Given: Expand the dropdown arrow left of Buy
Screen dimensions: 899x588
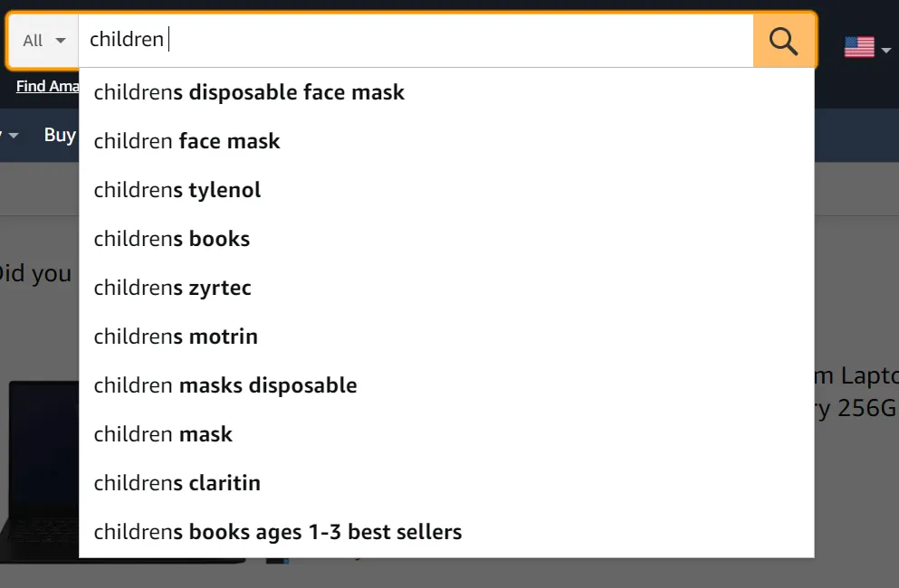Looking at the screenshot, I should coord(13,136).
